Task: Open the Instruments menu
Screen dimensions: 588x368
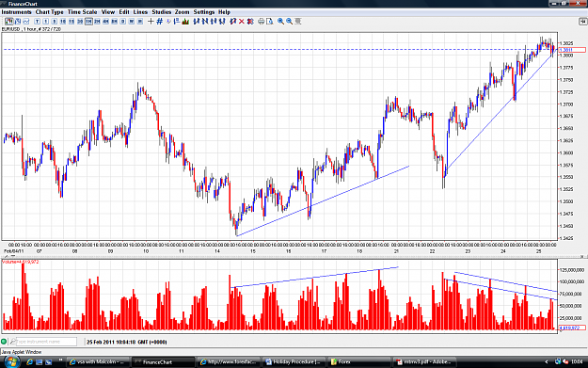Action: [x=17, y=12]
